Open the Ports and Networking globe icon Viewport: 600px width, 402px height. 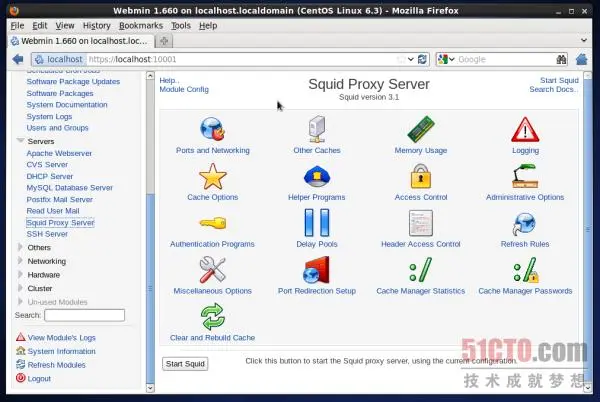212,129
